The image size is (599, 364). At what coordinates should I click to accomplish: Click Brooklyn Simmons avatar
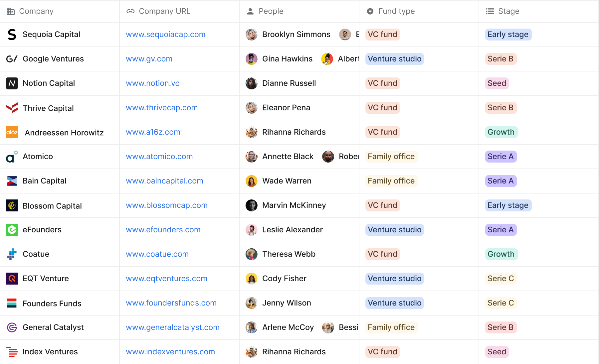point(252,35)
